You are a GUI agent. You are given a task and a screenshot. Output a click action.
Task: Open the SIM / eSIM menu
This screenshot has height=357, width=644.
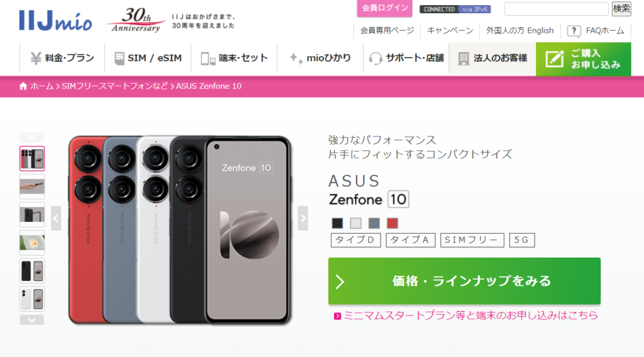click(148, 58)
